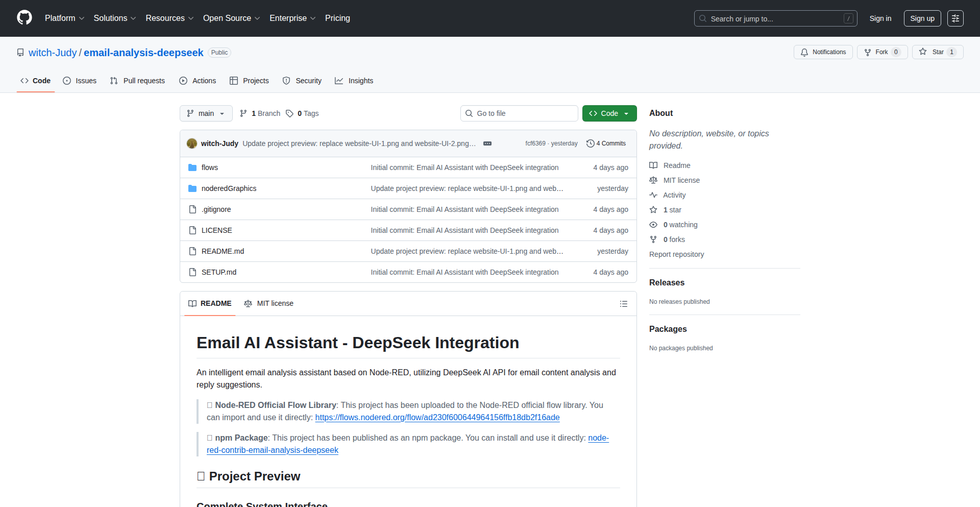Click the GitHub logo icon
Screen dimensions: 980x507
24,18
